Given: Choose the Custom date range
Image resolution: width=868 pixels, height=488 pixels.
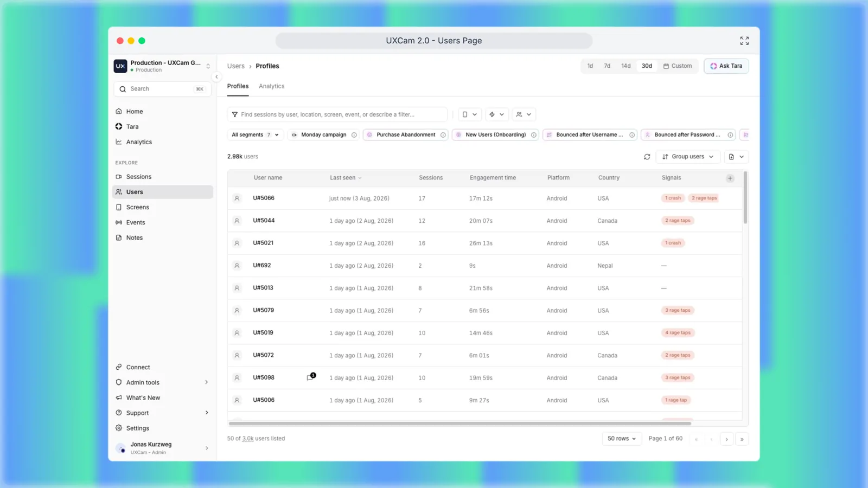Looking at the screenshot, I should 678,66.
